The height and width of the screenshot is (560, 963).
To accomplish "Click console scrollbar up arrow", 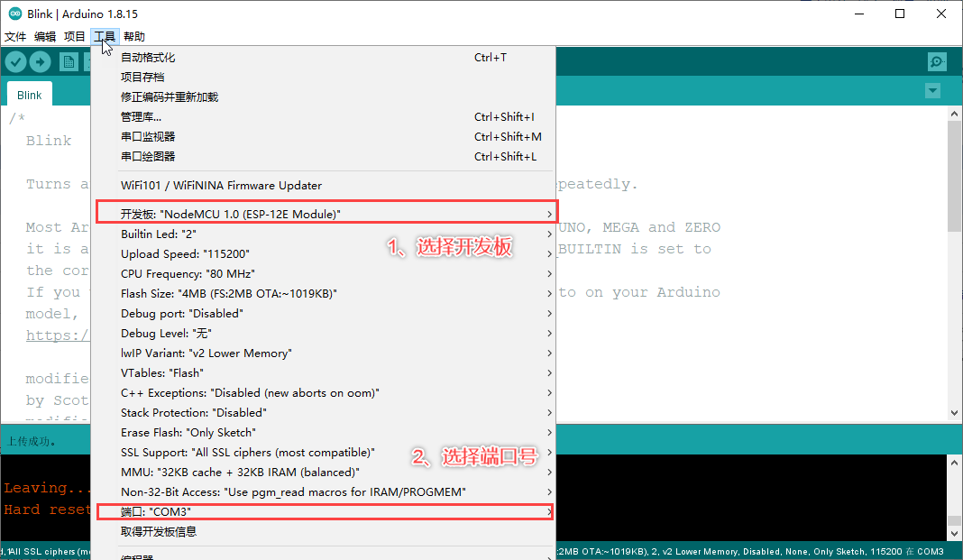I will tap(954, 463).
